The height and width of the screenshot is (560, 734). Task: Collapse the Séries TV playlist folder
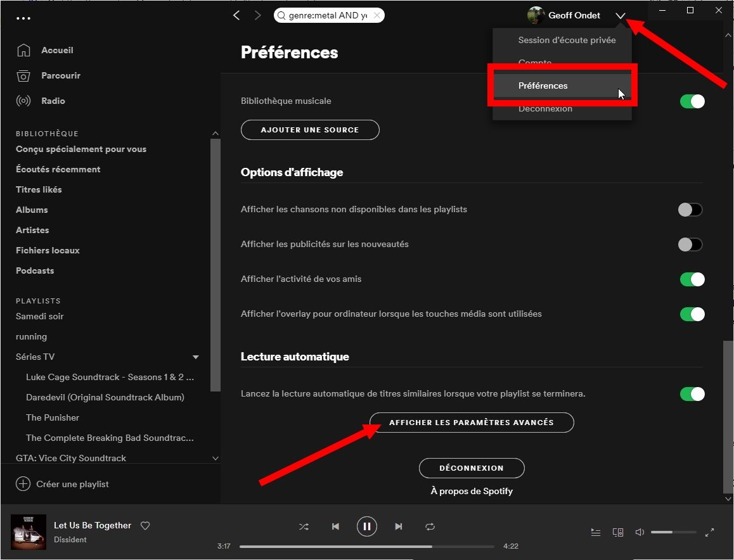pyautogui.click(x=196, y=357)
